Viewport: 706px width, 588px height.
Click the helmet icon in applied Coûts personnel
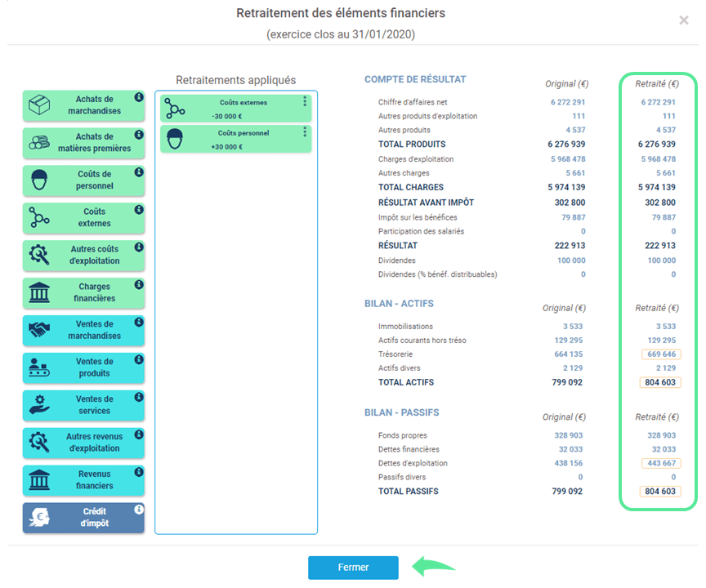175,139
